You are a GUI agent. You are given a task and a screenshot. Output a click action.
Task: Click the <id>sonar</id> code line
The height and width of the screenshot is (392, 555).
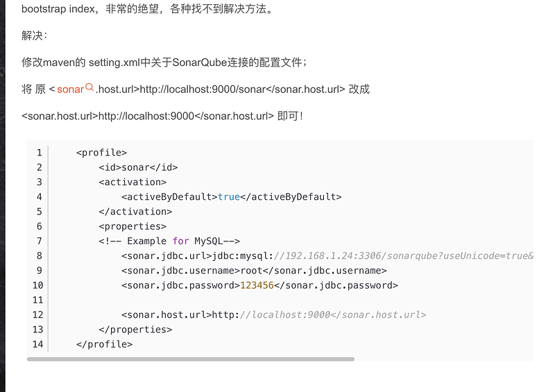click(138, 167)
